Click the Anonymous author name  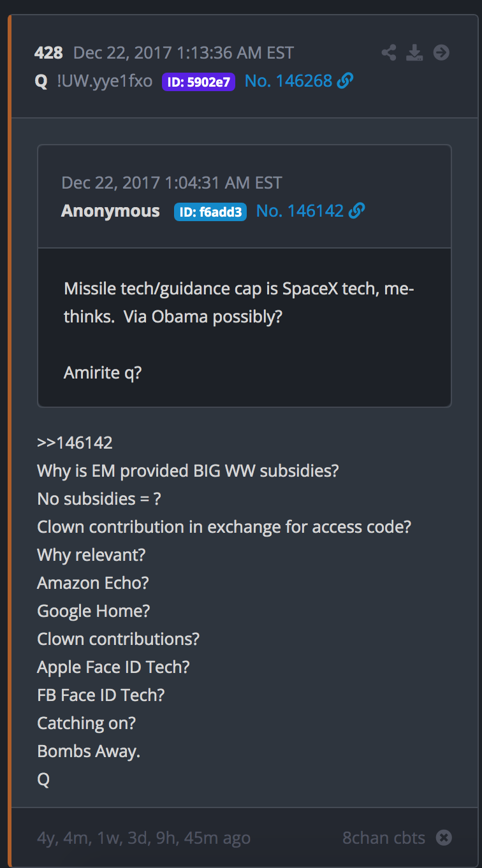coord(110,211)
